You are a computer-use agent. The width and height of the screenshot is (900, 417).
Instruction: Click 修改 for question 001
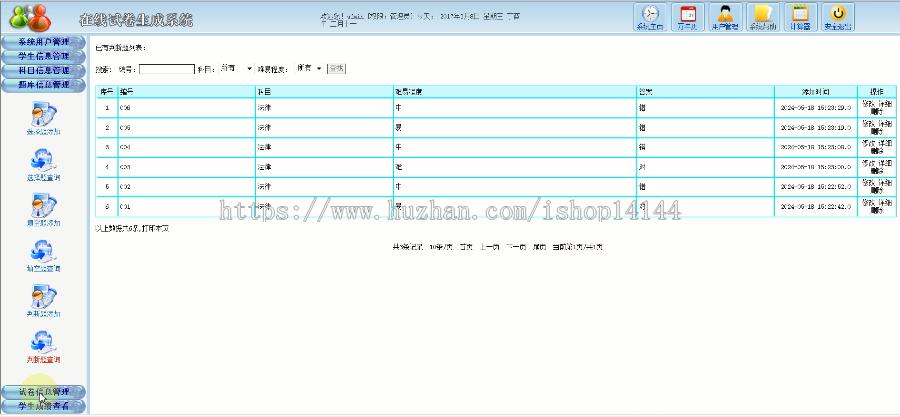[x=868, y=202]
